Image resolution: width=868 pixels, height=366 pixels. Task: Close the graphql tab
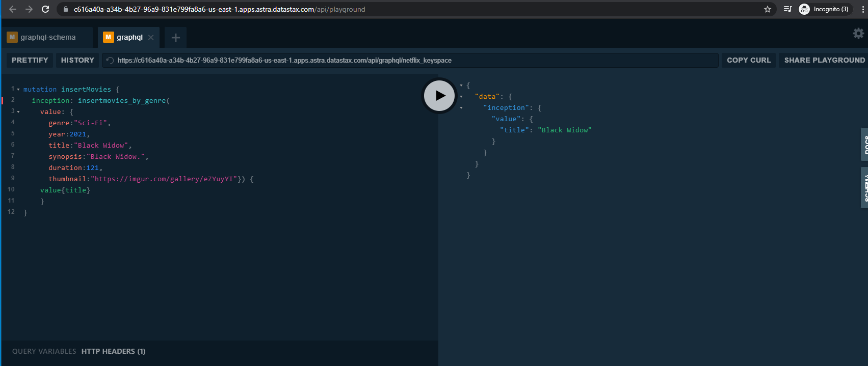151,38
